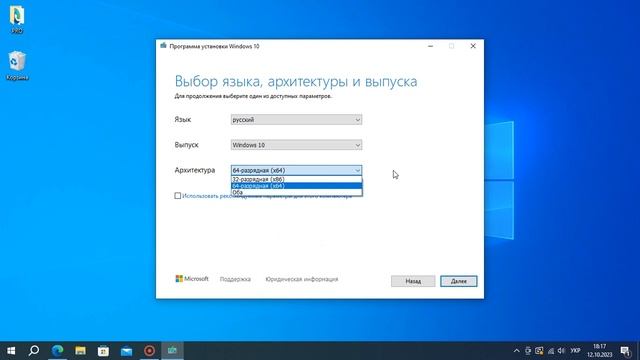Choose 64-разрядная (x64) list option
The height and width of the screenshot is (360, 640).
(x=296, y=186)
